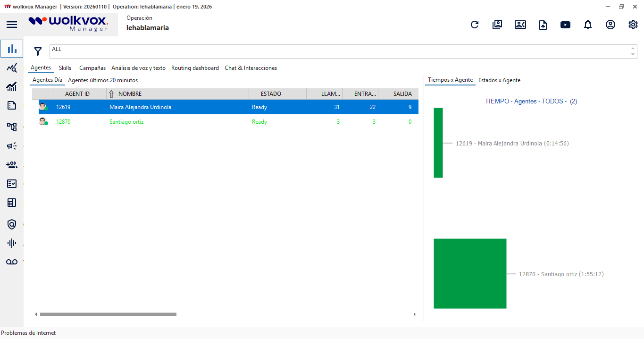Open the YouTube video tutorials icon
Image resolution: width=644 pixels, height=340 pixels.
pos(565,25)
